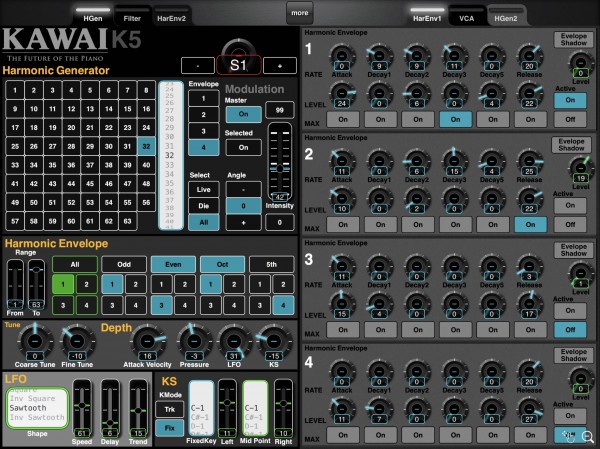Select the Modulation value field showing 99
This screenshot has width=600, height=449.
[x=280, y=110]
